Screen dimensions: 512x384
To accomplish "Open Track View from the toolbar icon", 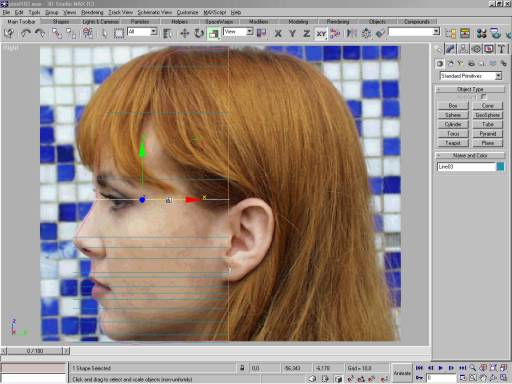I will click(450, 33).
